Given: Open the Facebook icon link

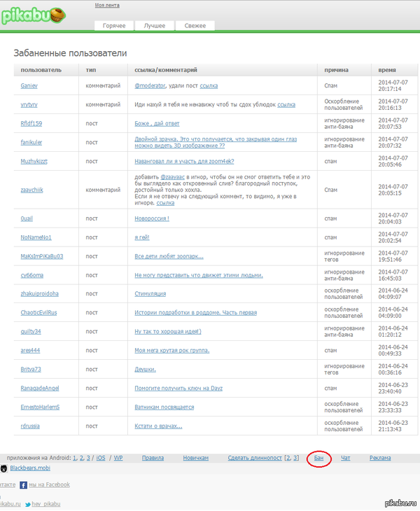Looking at the screenshot, I should [x=24, y=484].
